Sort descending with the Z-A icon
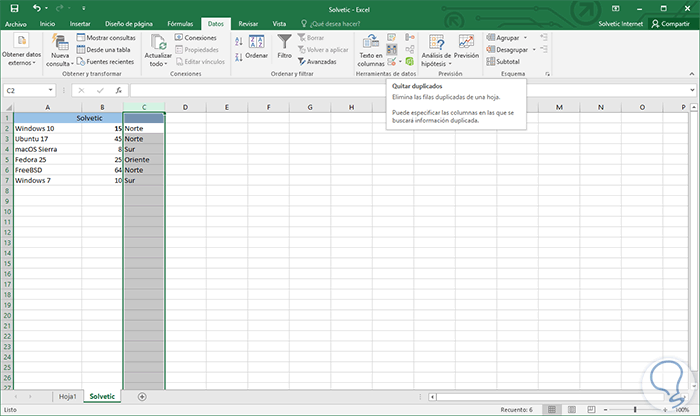 pyautogui.click(x=239, y=57)
